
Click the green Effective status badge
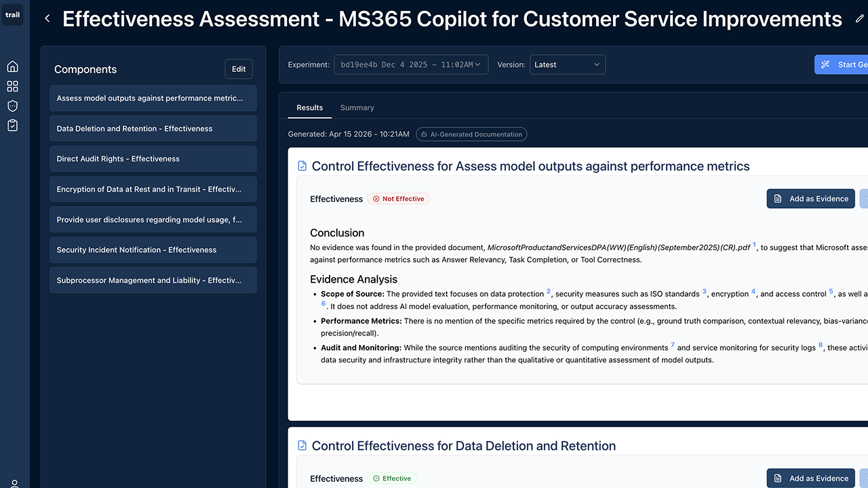coord(392,479)
